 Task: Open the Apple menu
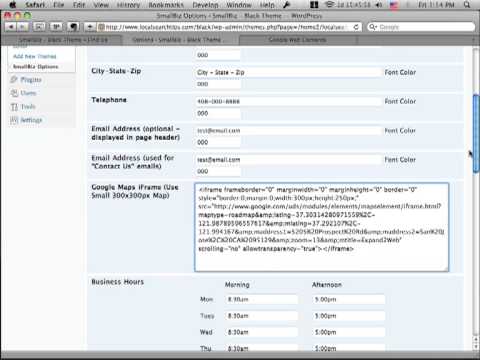pyautogui.click(x=12, y=5)
